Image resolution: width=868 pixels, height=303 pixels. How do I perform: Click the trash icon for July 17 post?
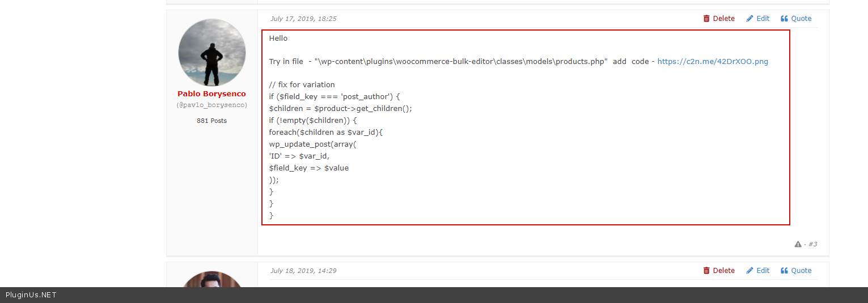(x=706, y=19)
